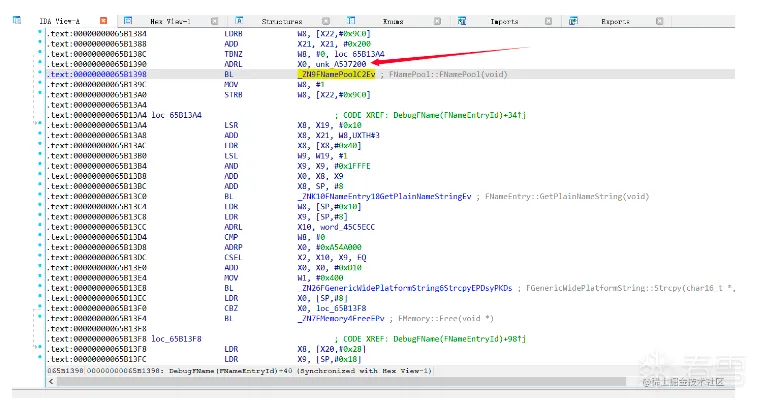Image resolution: width=765 pixels, height=412 pixels.
Task: Click the ADRP mnemonic
Action: (233, 247)
